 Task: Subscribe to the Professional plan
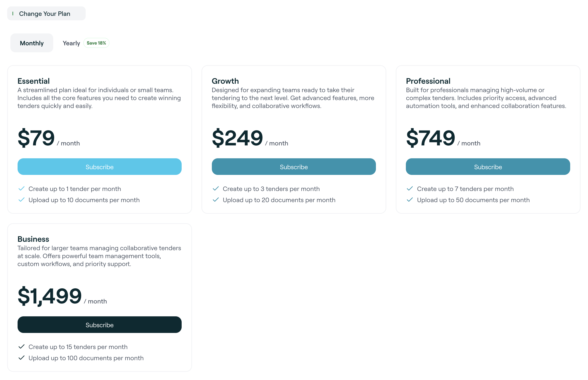[488, 167]
